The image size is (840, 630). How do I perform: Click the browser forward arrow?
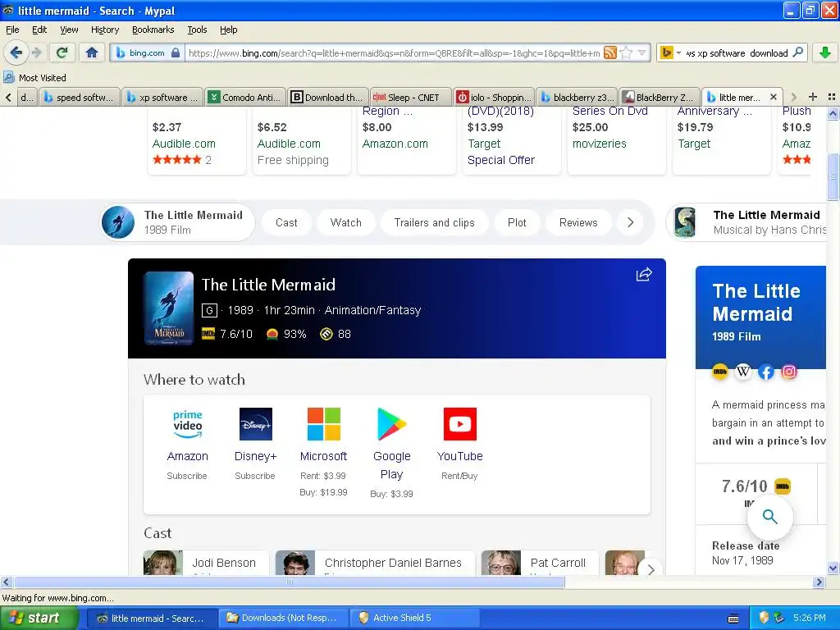pyautogui.click(x=36, y=52)
